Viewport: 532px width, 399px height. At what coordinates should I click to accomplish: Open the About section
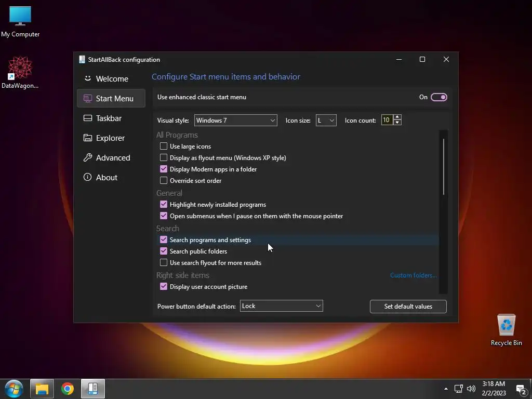[x=111, y=178]
